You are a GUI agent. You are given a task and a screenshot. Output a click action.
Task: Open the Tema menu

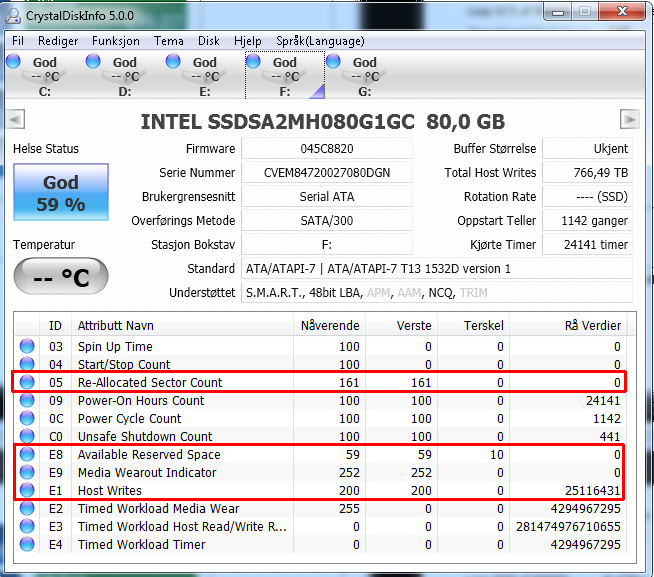(169, 41)
